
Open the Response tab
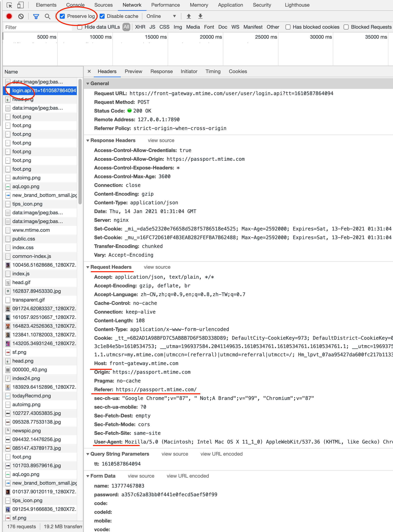(161, 71)
